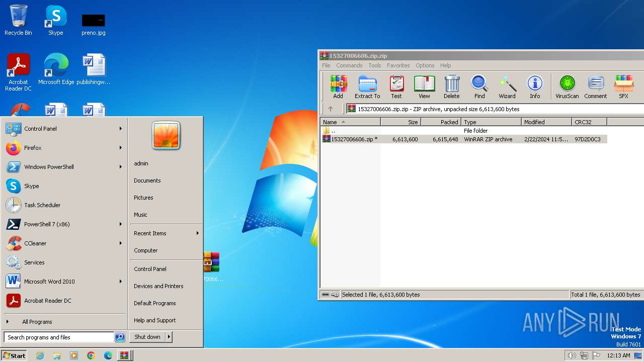Expand PowerShell 7 (x86) submenu arrow
The image size is (644, 362).
click(121, 224)
